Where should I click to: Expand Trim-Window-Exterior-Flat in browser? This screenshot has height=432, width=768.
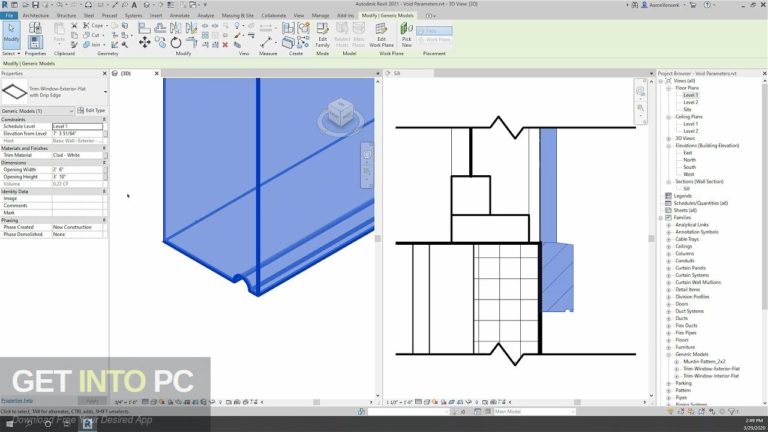676,369
